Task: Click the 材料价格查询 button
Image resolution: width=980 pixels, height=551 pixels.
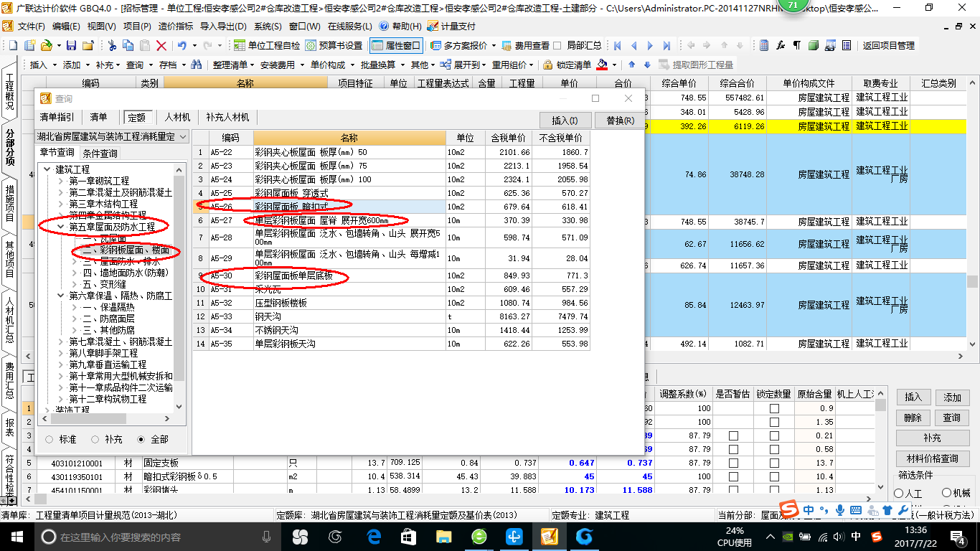Action: (933, 458)
